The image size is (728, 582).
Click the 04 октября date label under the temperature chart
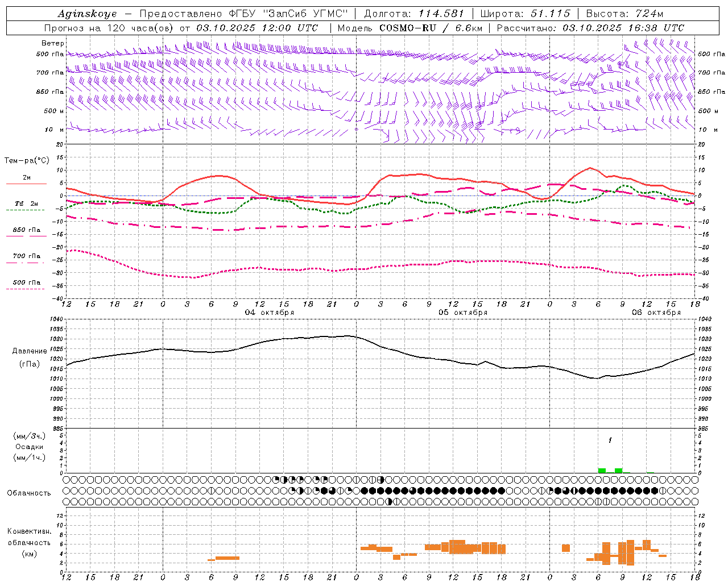[x=270, y=312]
